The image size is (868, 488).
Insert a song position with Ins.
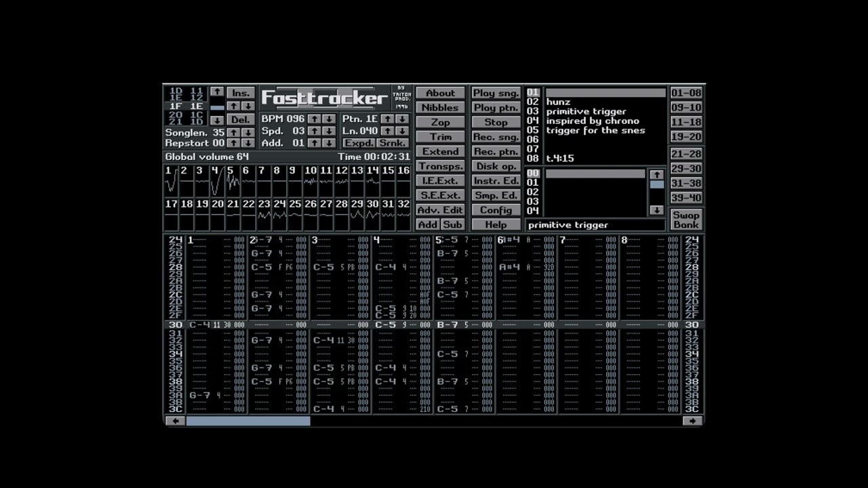[241, 93]
